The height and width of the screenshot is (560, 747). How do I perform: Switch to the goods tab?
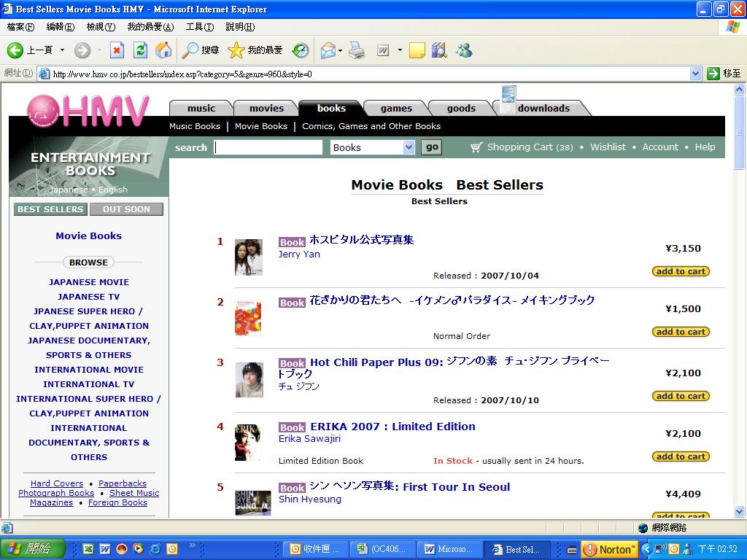point(461,108)
